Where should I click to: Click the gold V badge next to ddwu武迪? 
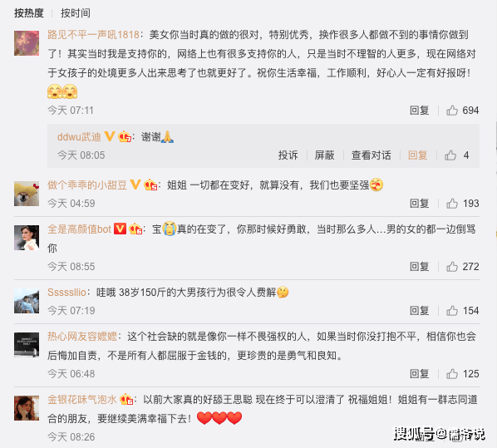[110, 136]
